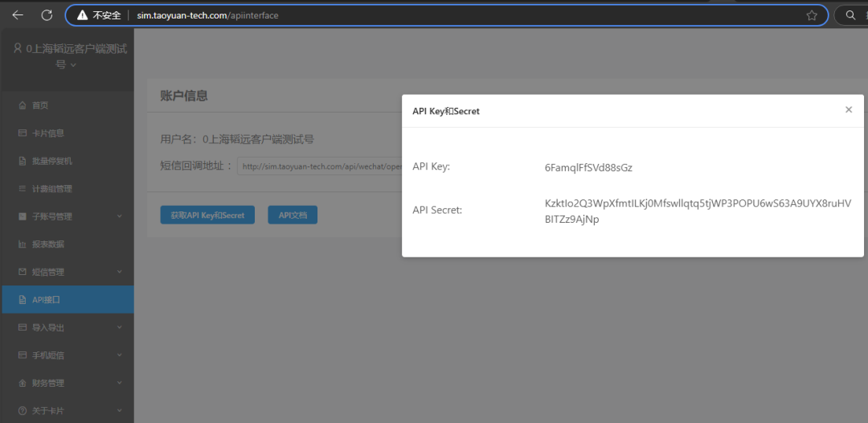
Task: Click the browser search magnifier icon
Action: coord(850,15)
